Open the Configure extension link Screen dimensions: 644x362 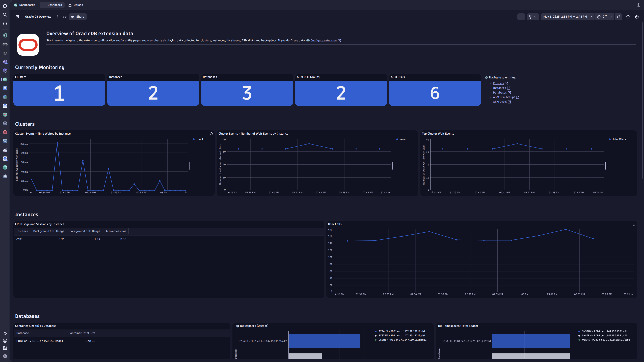click(x=323, y=40)
